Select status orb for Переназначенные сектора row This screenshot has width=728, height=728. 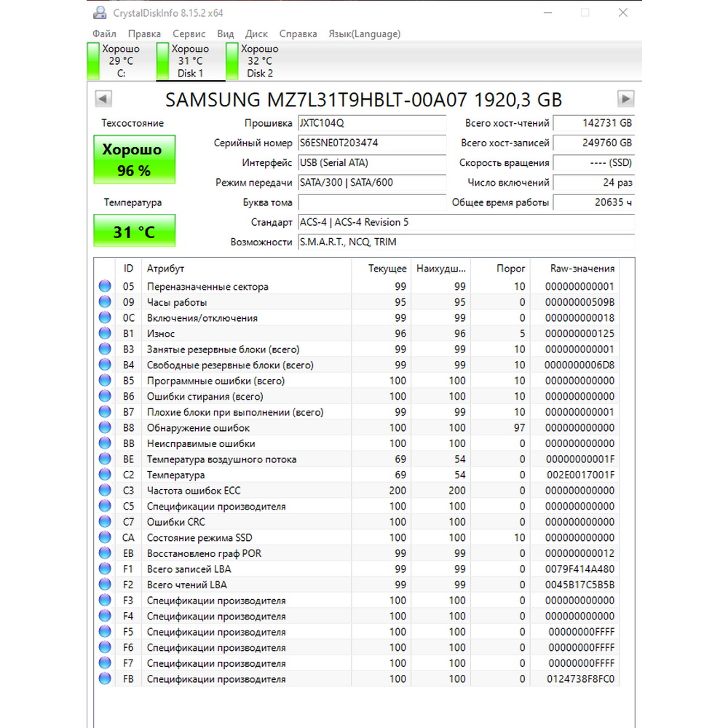click(x=105, y=286)
